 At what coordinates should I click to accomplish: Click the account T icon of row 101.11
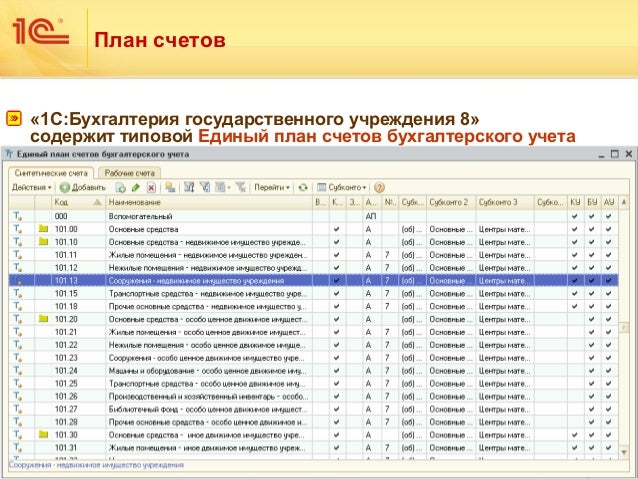coord(17,255)
